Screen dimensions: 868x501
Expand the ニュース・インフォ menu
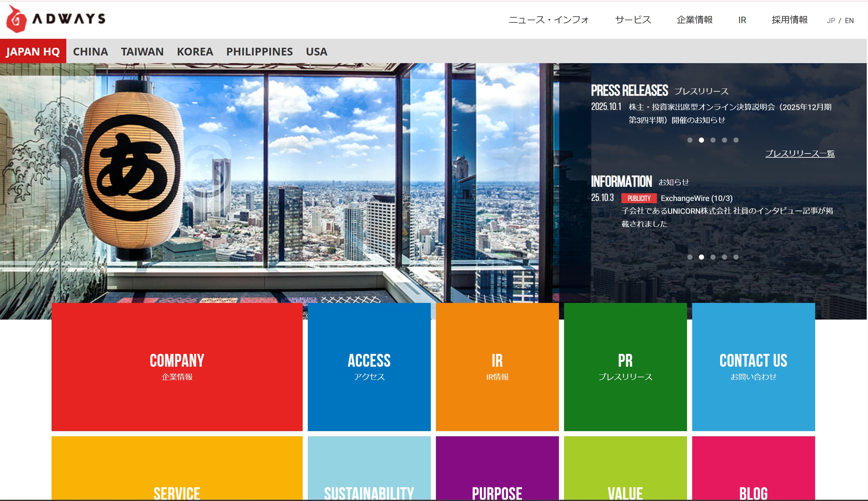(x=548, y=20)
